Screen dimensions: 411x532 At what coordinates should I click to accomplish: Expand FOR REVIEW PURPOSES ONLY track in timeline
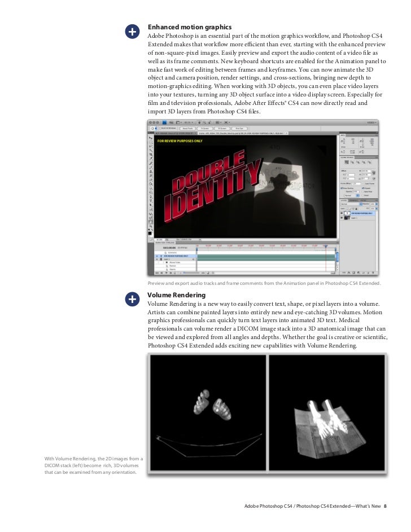(157, 256)
